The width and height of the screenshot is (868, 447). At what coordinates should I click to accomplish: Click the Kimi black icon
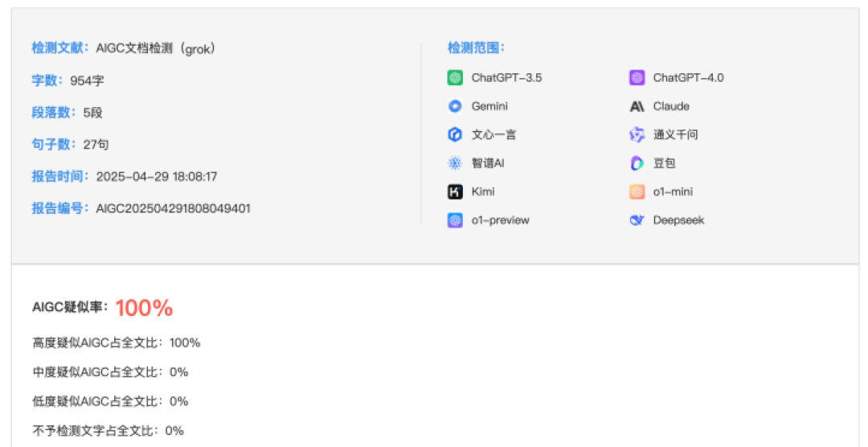(x=455, y=191)
